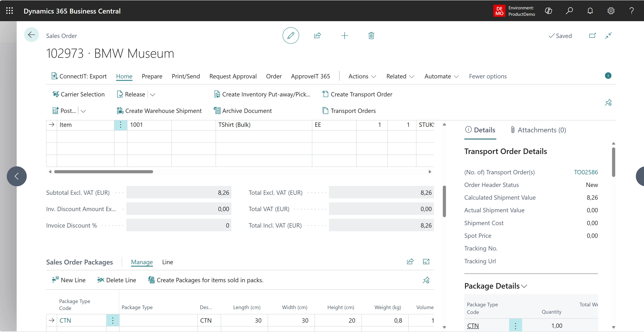Open Transport Orders list
Screen dimensions: 644x332
(x=349, y=111)
